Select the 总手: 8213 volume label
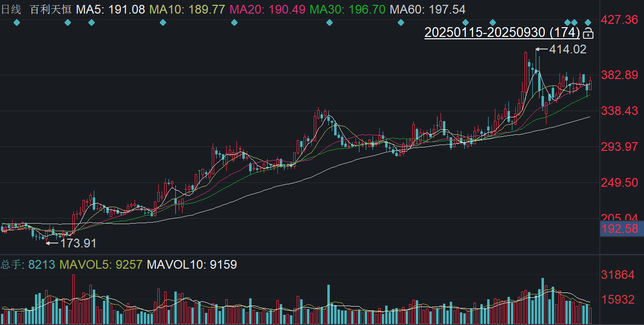 [28, 265]
